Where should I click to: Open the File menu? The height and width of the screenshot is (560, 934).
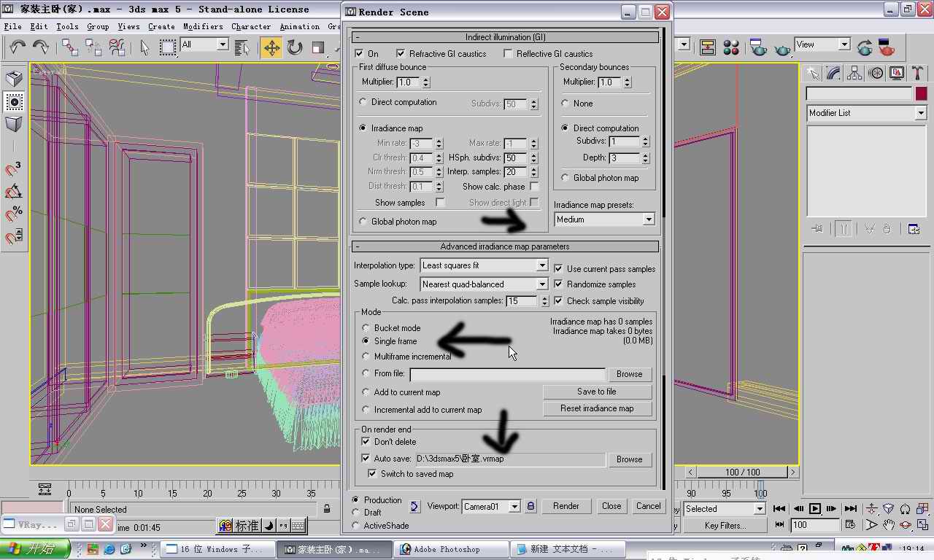point(12,26)
